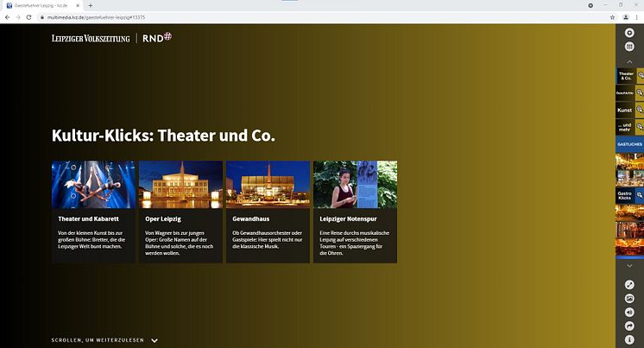
Task: Open the Theater und Kabarett card image
Action: (x=93, y=185)
